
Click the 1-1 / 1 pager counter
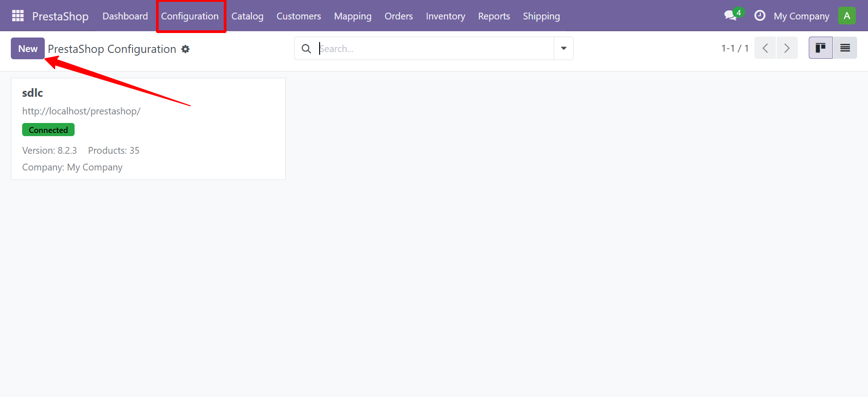pos(735,48)
